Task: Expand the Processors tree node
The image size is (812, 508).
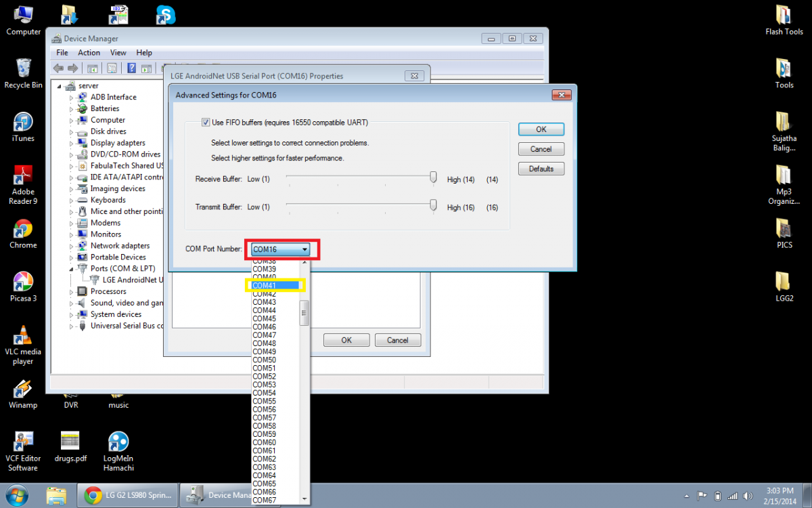Action: coord(72,292)
